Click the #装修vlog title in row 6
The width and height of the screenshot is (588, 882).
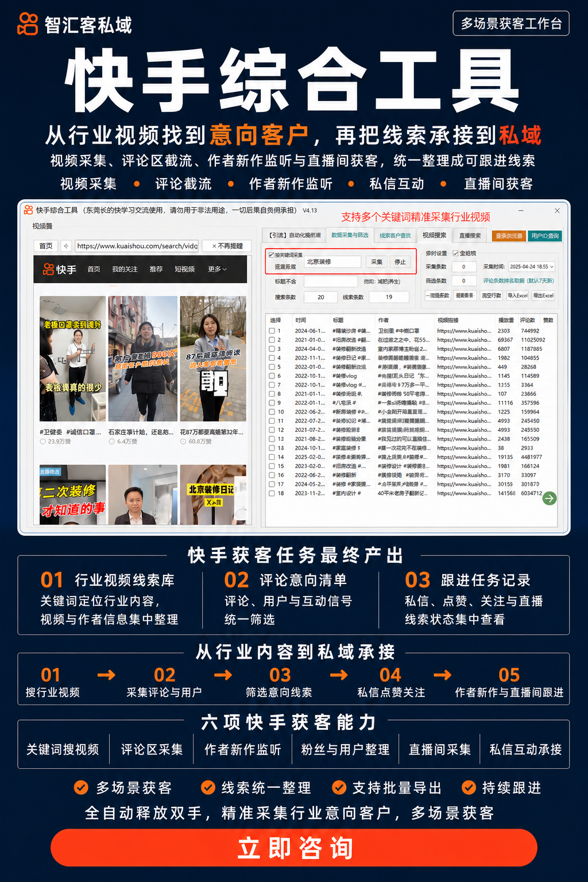click(x=345, y=376)
